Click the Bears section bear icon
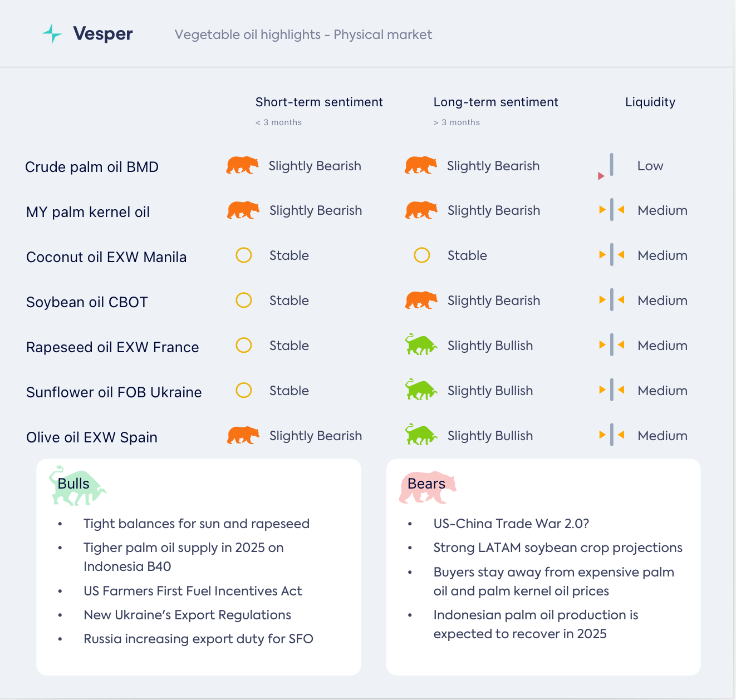 (x=427, y=487)
